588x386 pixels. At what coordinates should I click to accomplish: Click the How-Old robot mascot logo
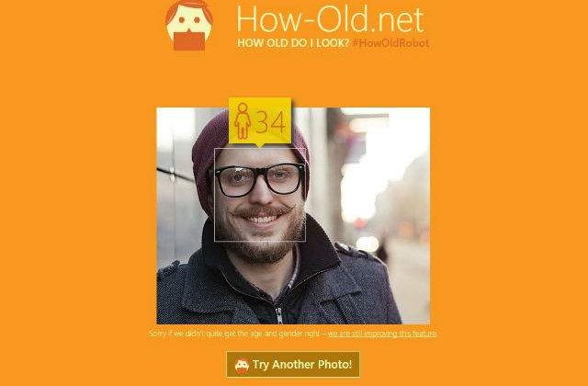tap(189, 25)
